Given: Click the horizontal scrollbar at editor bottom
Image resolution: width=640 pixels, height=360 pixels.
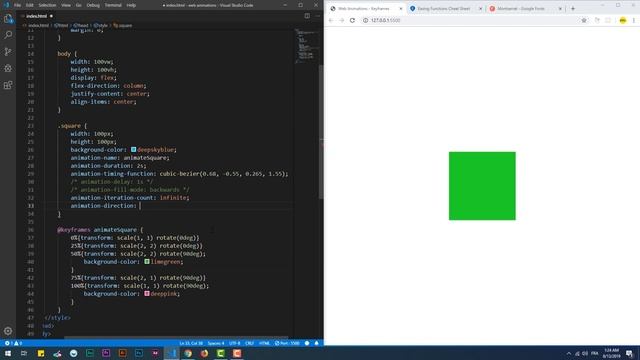Looking at the screenshot, I should pos(176,338).
